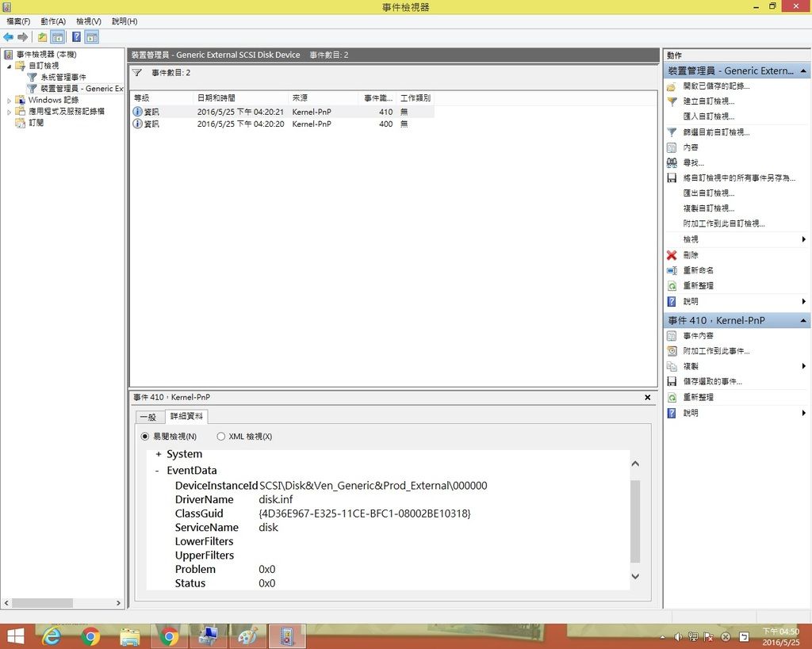Image resolution: width=812 pixels, height=649 pixels.
Task: Click the red X delete (刪除) icon
Action: point(672,255)
